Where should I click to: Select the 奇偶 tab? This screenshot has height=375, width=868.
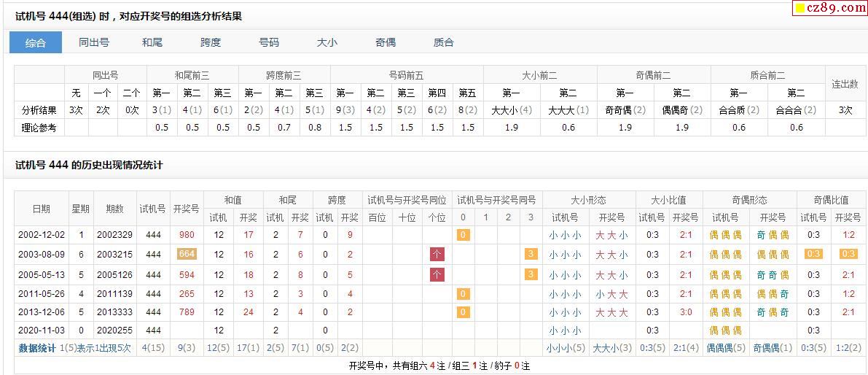pyautogui.click(x=386, y=42)
